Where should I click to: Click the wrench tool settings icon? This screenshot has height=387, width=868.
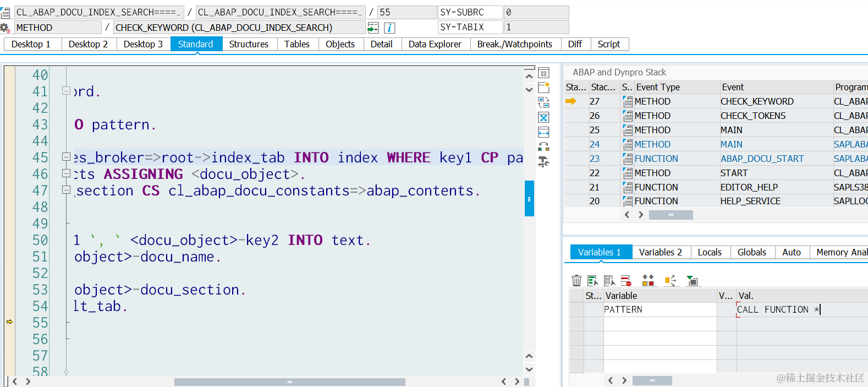pyautogui.click(x=543, y=162)
